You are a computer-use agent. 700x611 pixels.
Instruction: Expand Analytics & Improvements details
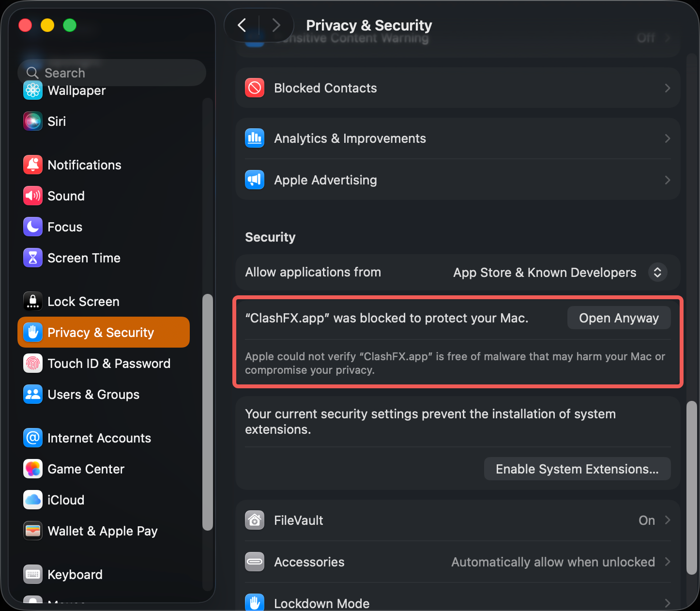point(457,138)
